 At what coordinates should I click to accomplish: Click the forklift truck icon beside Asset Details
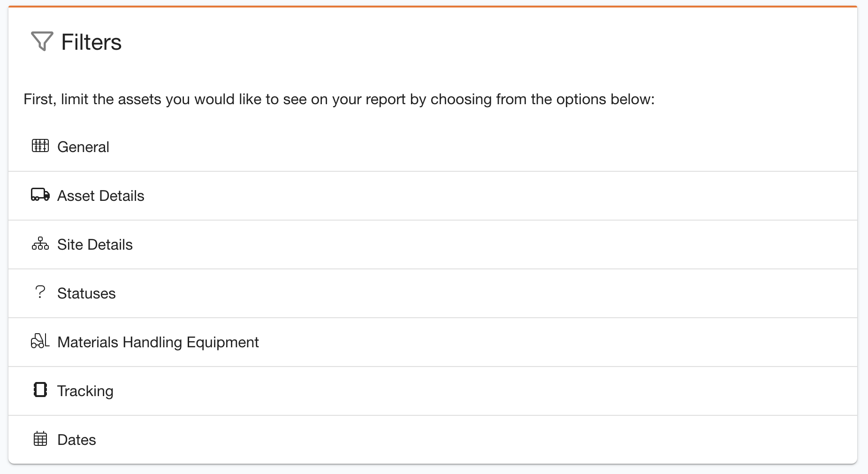[40, 195]
